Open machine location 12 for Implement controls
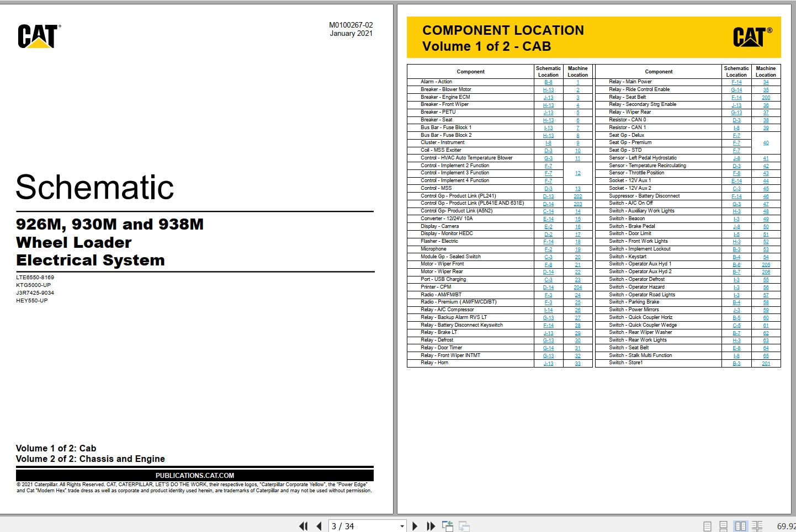Screen dimensions: 796x532 (578, 173)
